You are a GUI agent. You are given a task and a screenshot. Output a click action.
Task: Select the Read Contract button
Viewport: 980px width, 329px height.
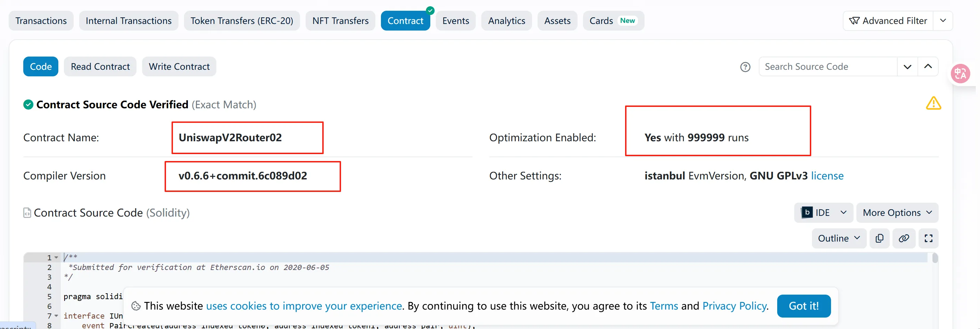coord(100,67)
